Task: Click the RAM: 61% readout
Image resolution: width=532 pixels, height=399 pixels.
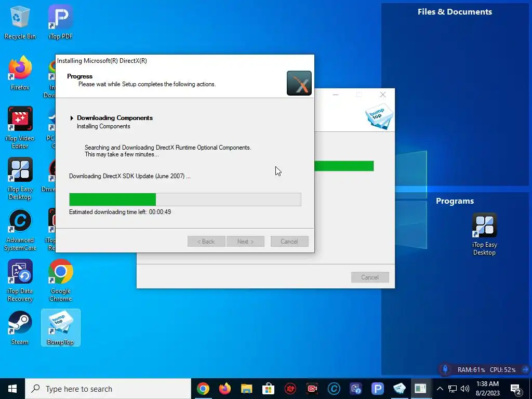Action: tap(471, 369)
